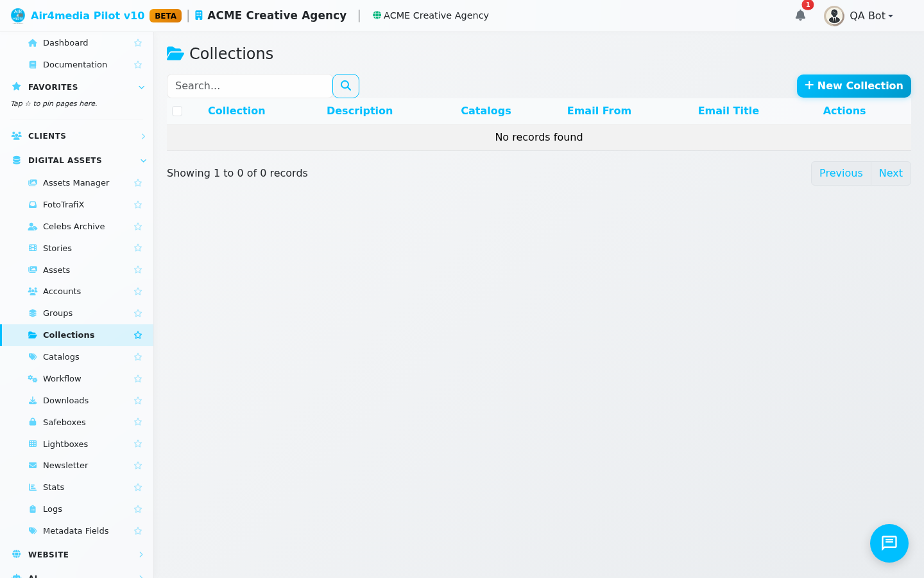The width and height of the screenshot is (924, 578).
Task: Click the Lightboxes grid icon
Action: pyautogui.click(x=33, y=444)
